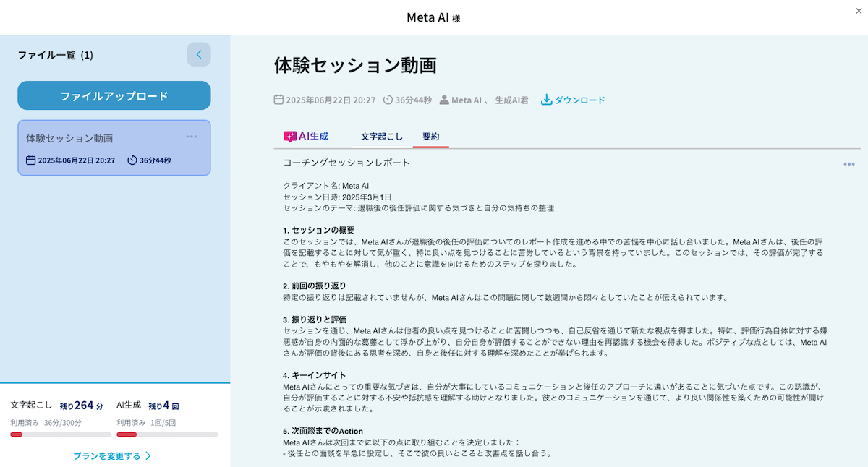Select the 要約 tab
The height and width of the screenshot is (467, 868).
[x=431, y=136]
